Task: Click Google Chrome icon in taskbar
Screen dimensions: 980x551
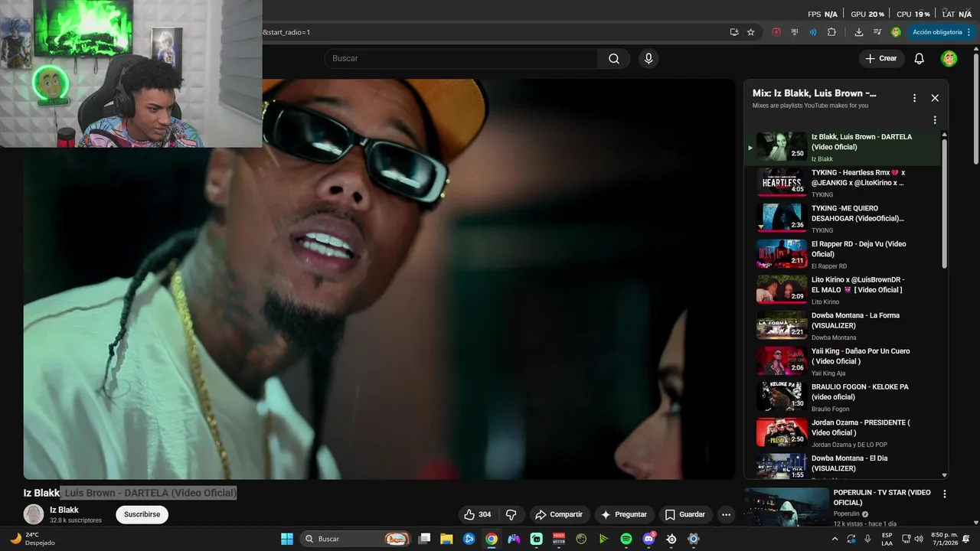Action: click(x=492, y=539)
